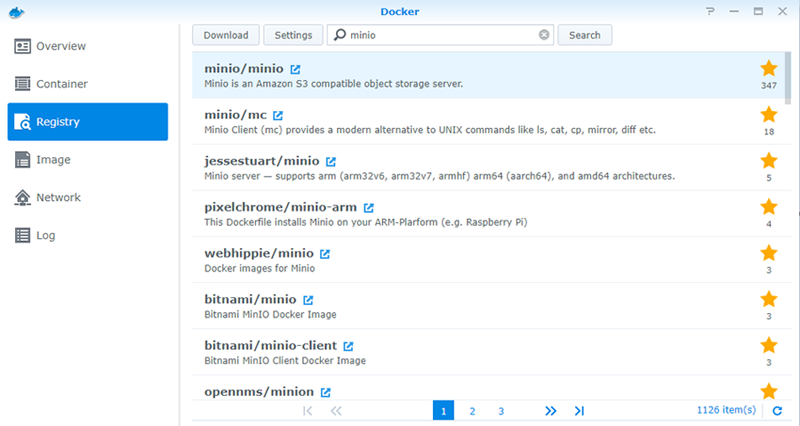Jump to the last results page
The height and width of the screenshot is (426, 800).
pyautogui.click(x=579, y=411)
